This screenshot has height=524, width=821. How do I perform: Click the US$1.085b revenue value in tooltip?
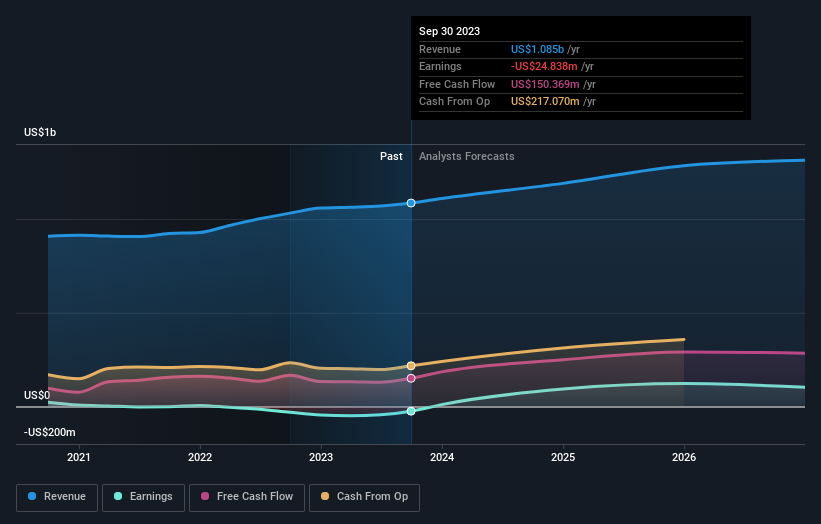tap(537, 49)
